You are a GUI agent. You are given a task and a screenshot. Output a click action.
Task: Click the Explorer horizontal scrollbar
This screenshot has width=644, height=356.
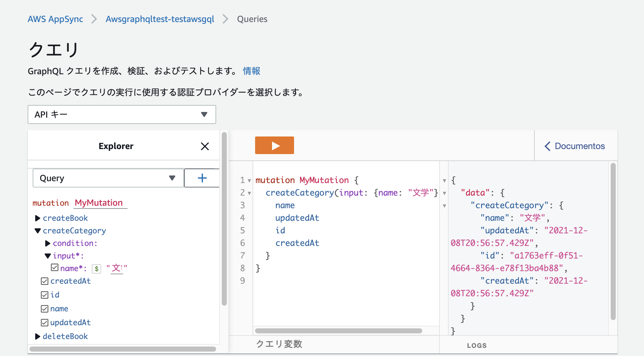[123, 349]
